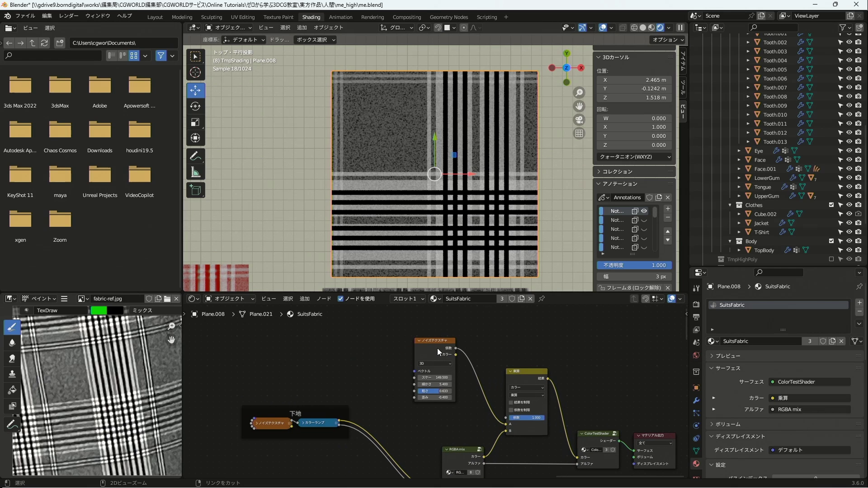Toggle render camera for T-Shirt object
The height and width of the screenshot is (488, 868).
(859, 232)
